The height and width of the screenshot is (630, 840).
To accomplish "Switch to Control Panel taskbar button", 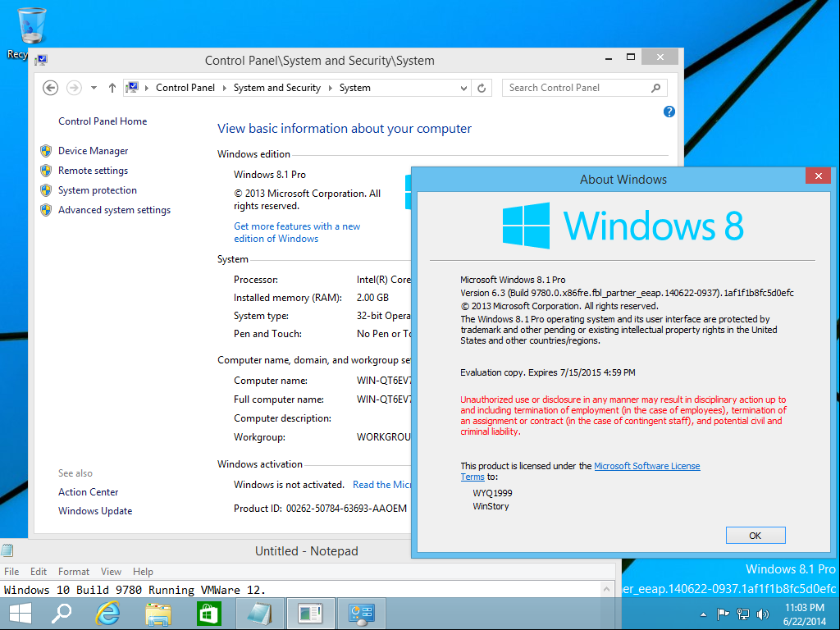I will 362,614.
